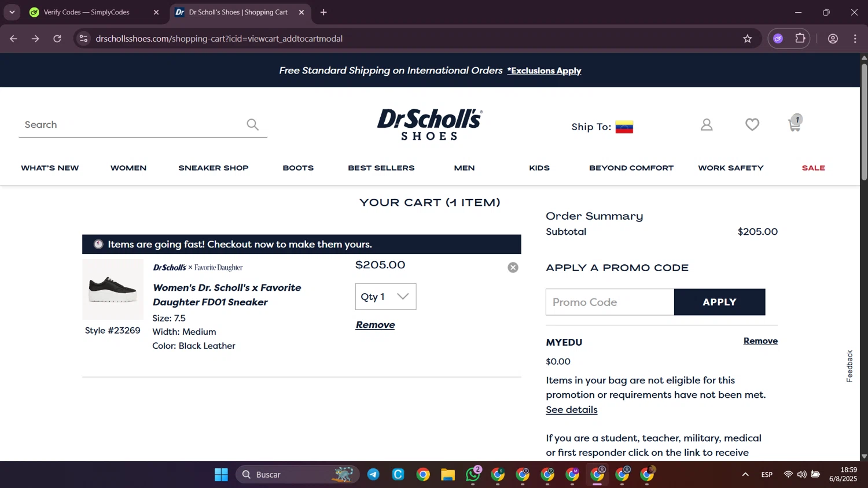Click Remove link under the quantity
This screenshot has height=488, width=868.
(375, 325)
